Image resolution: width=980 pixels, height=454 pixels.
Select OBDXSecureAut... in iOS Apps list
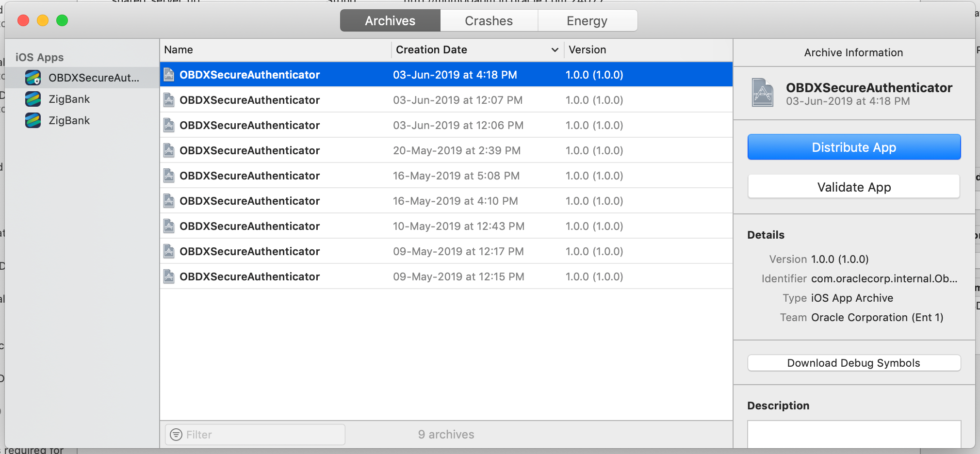(x=82, y=78)
